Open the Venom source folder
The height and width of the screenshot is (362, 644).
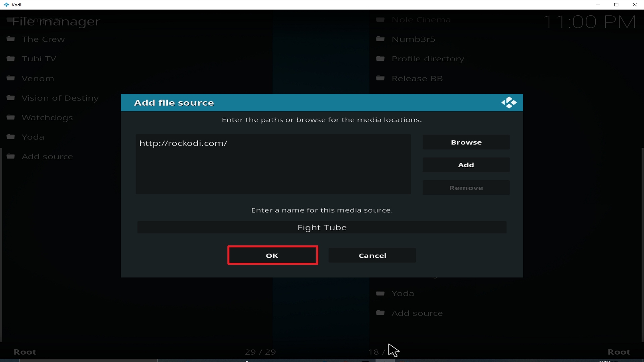pyautogui.click(x=38, y=78)
